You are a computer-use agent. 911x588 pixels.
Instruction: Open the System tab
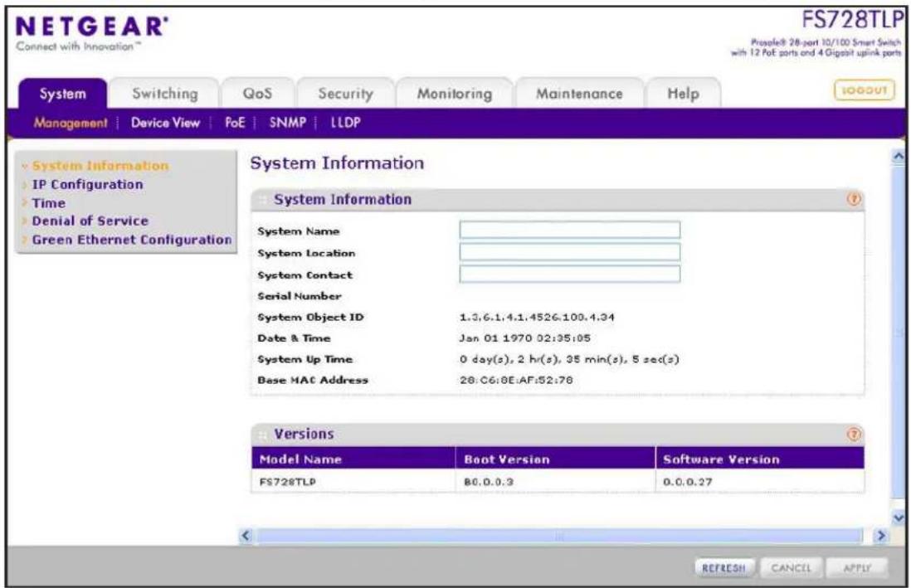[x=63, y=94]
